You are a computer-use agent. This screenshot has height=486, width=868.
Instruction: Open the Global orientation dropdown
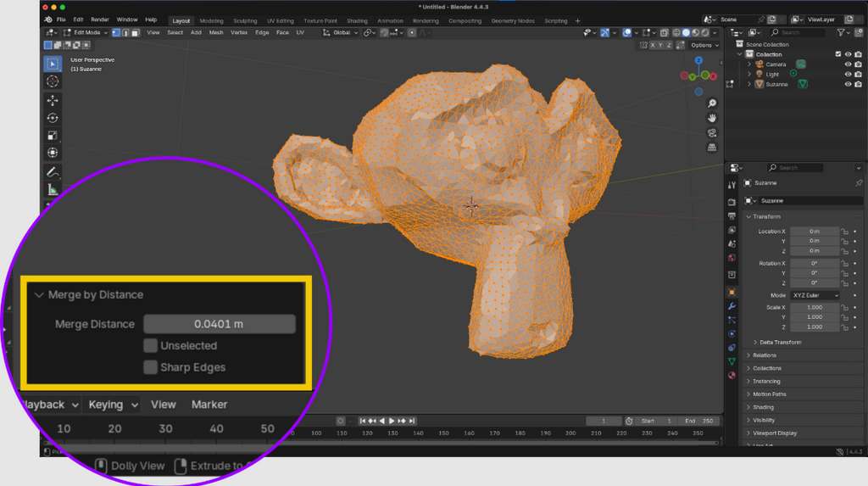pyautogui.click(x=341, y=33)
